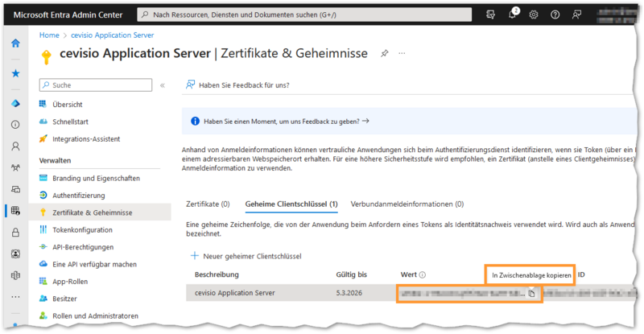The width and height of the screenshot is (644, 334).
Task: Click the Beschreibung column header
Action: coord(217,274)
